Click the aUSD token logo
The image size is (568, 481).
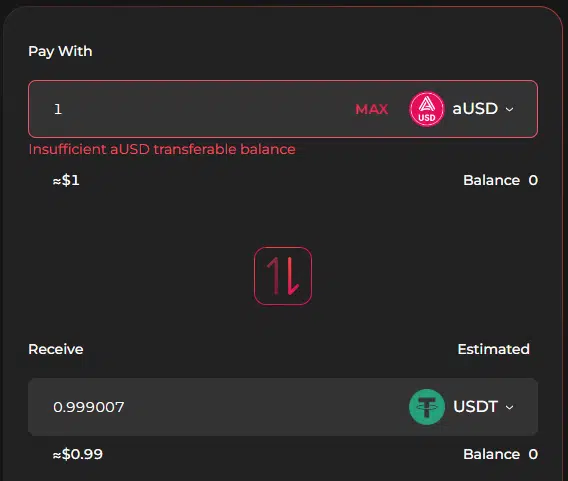pyautogui.click(x=427, y=109)
